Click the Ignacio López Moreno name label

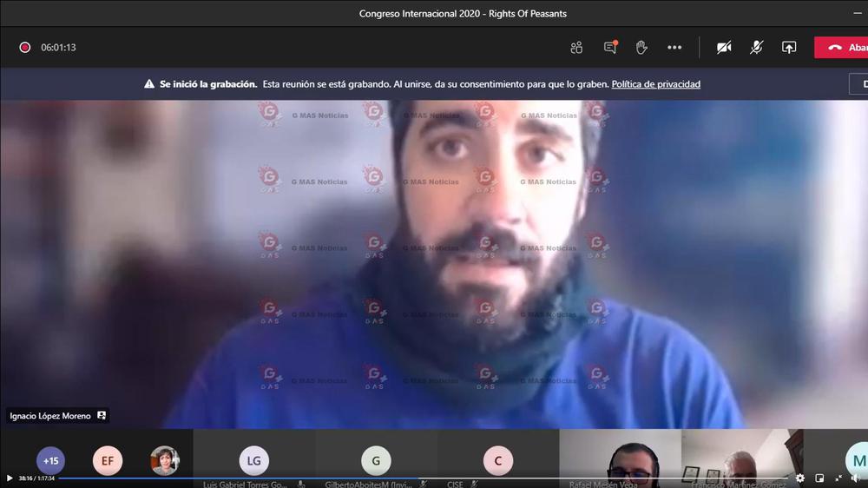pos(49,416)
